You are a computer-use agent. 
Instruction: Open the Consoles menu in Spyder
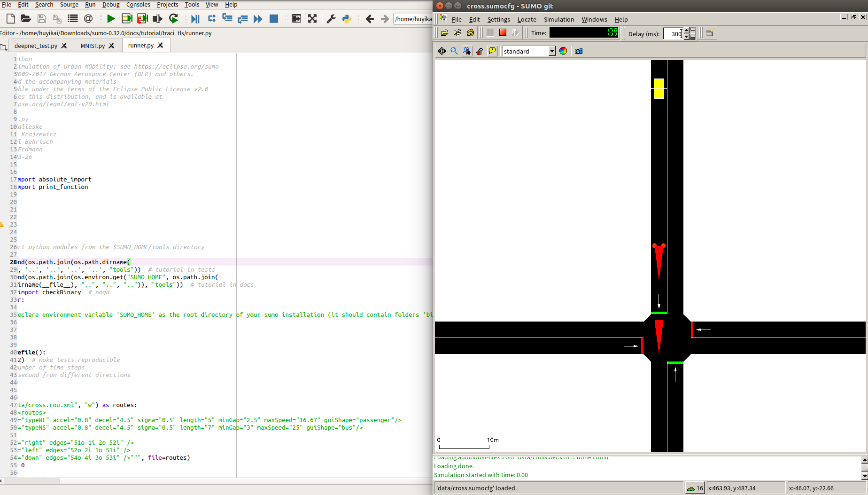pos(138,5)
